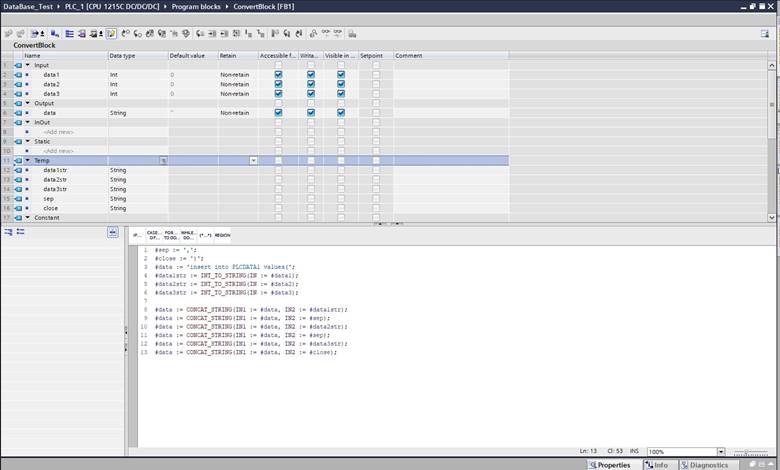Collapse the left pane of the code editor
This screenshot has height=470, width=780.
coord(113,232)
